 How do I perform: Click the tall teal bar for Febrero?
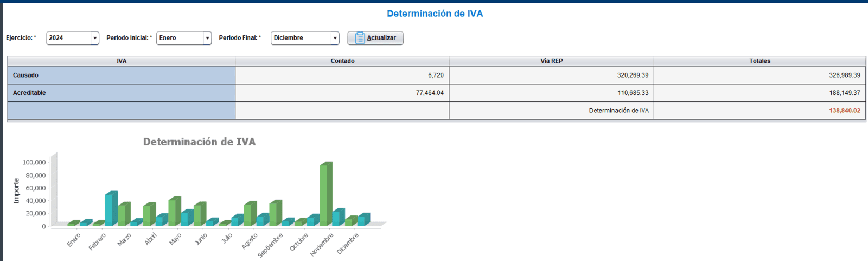pos(110,209)
